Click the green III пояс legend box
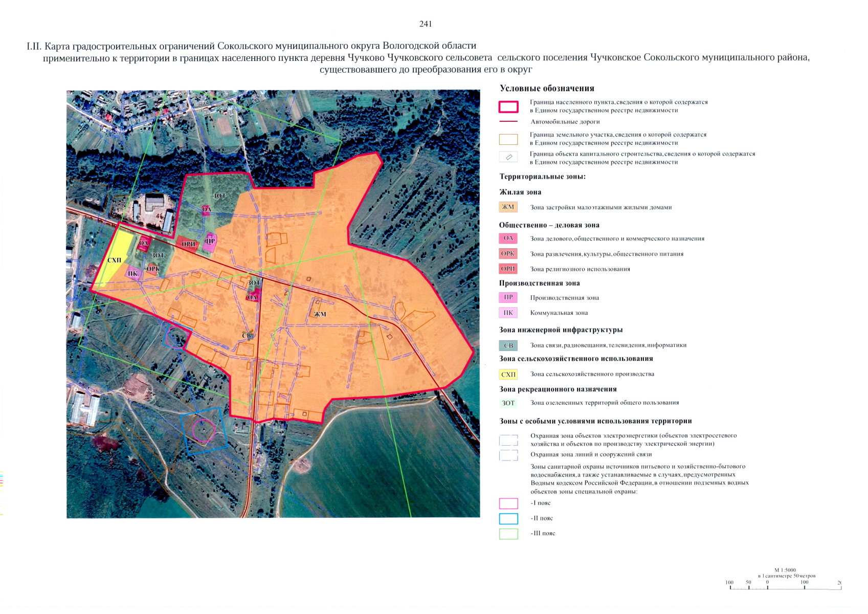868x614 pixels. click(508, 534)
